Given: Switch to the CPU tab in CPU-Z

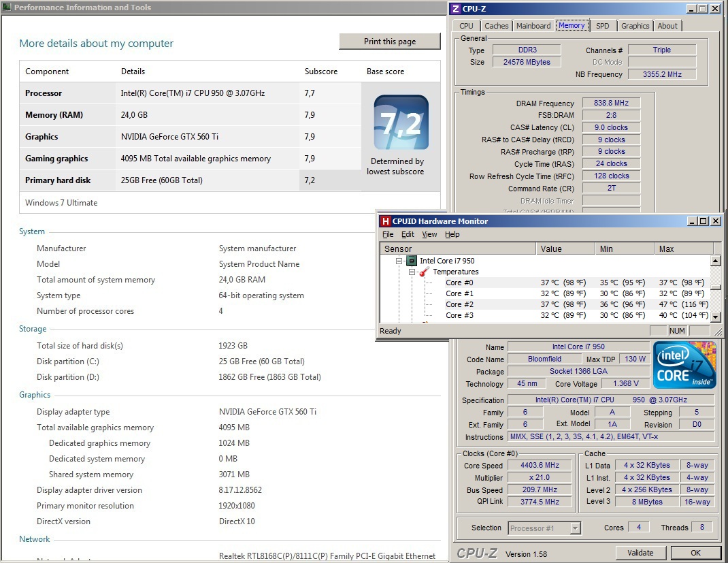Looking at the screenshot, I should [x=466, y=26].
